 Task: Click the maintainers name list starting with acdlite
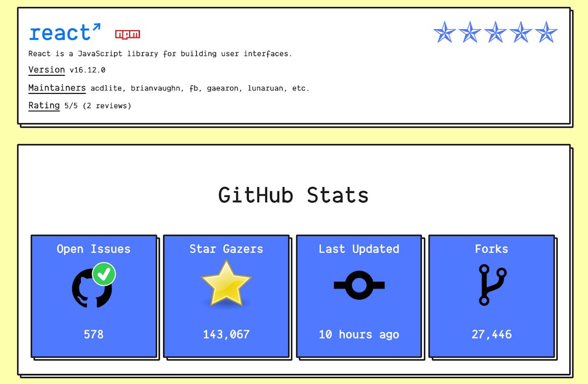(x=200, y=88)
